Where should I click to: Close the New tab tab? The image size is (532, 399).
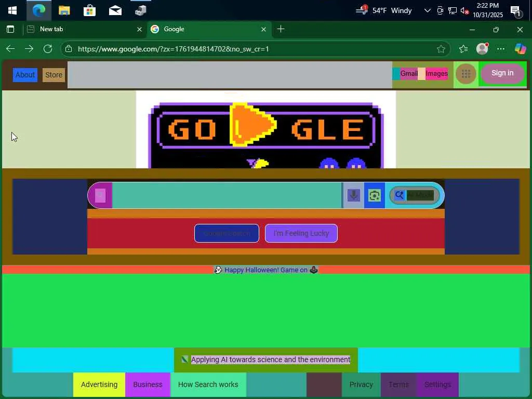click(x=139, y=30)
